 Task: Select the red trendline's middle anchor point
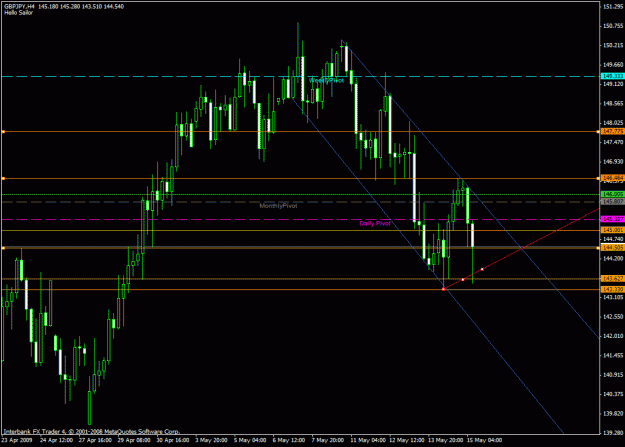(463, 280)
